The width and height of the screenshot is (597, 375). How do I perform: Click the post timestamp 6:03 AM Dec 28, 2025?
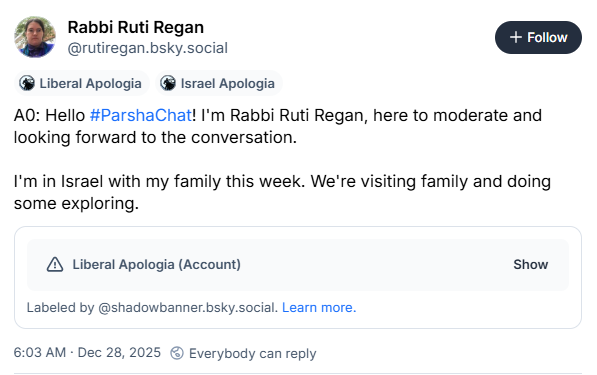(87, 353)
